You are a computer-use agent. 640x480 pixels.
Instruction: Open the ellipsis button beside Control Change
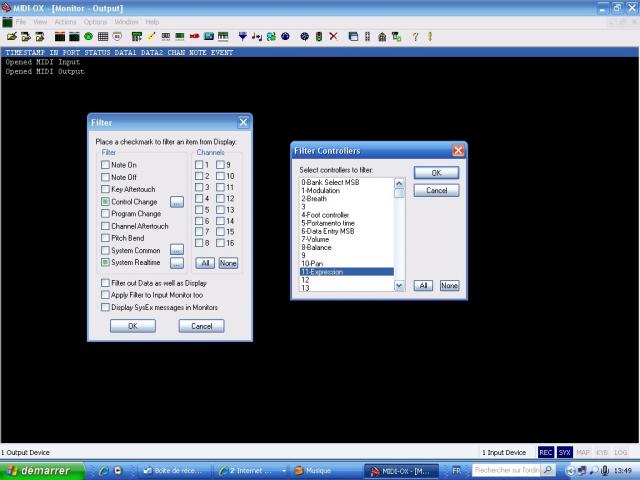coord(177,202)
